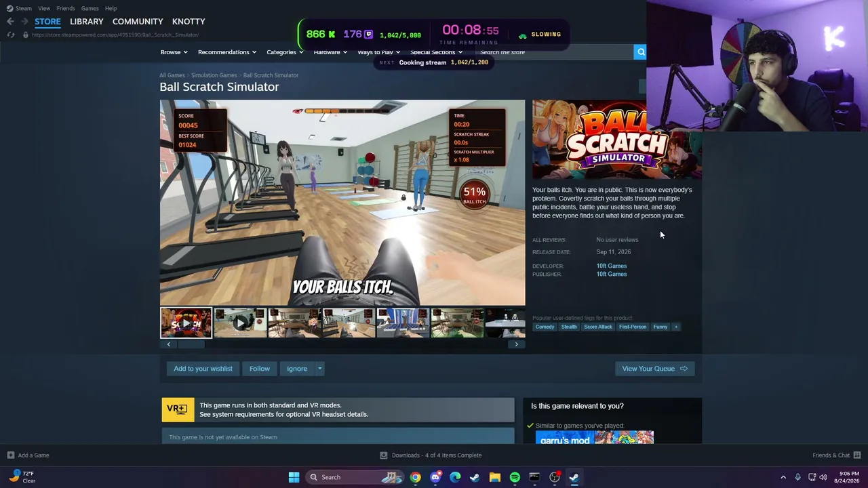
Task: Expand the Ways to Play dropdown
Action: point(378,52)
